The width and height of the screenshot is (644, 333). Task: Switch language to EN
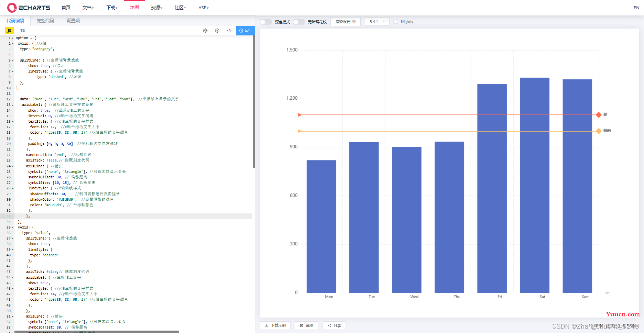coord(636,8)
